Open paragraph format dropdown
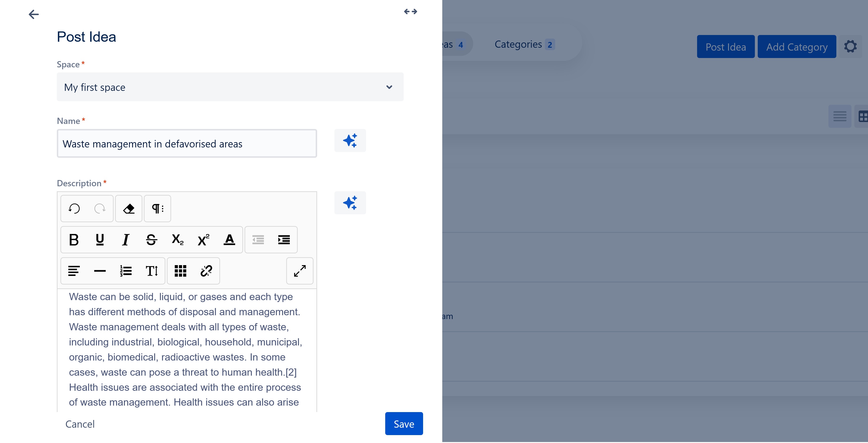This screenshot has height=443, width=868. tap(157, 209)
